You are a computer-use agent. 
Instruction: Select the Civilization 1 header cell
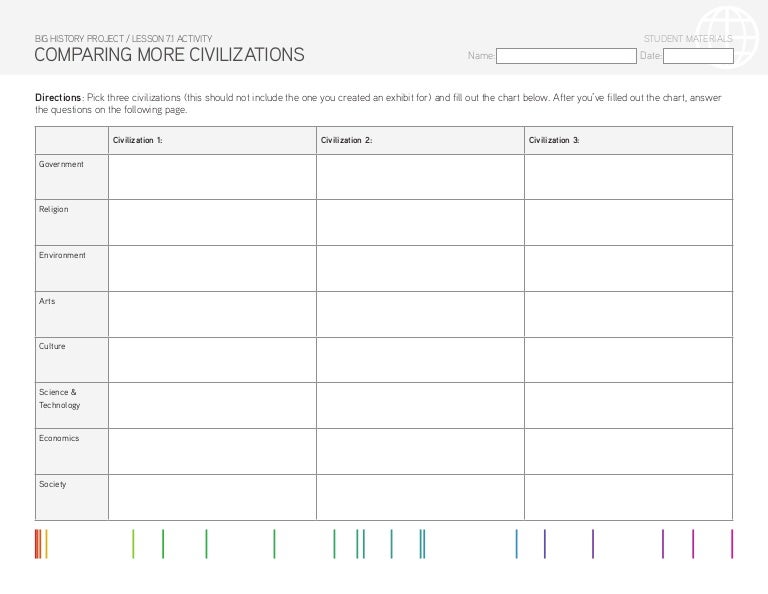click(212, 141)
